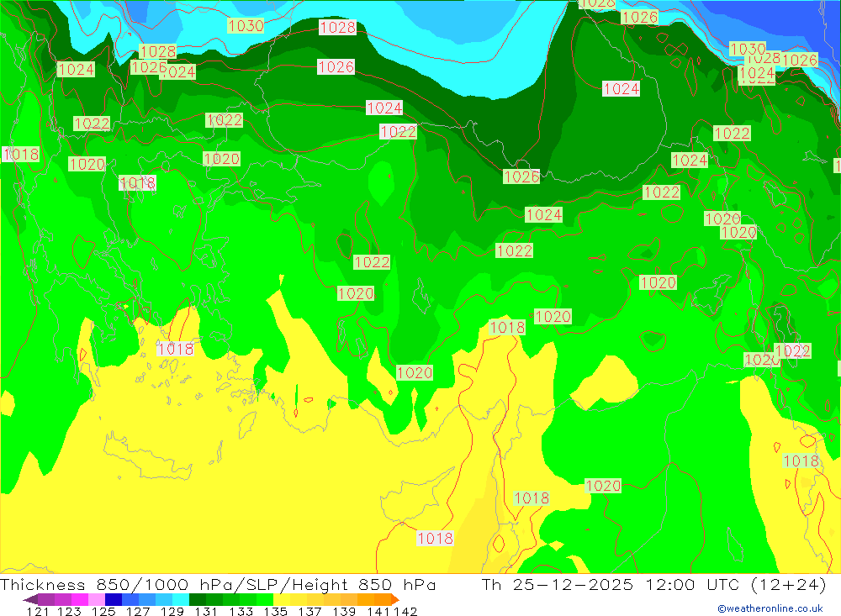Pick the light pink legend swatch
The height and width of the screenshot is (616, 841).
[97, 599]
